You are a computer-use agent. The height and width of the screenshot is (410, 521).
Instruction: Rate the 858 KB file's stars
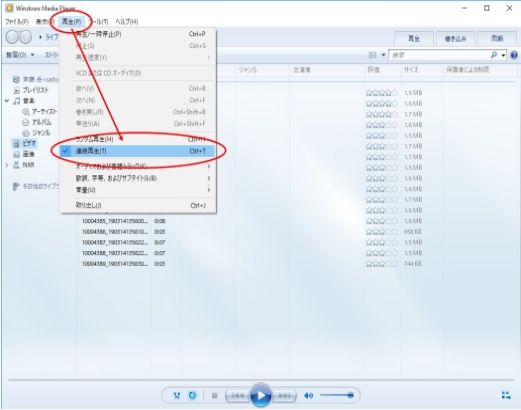pyautogui.click(x=382, y=232)
